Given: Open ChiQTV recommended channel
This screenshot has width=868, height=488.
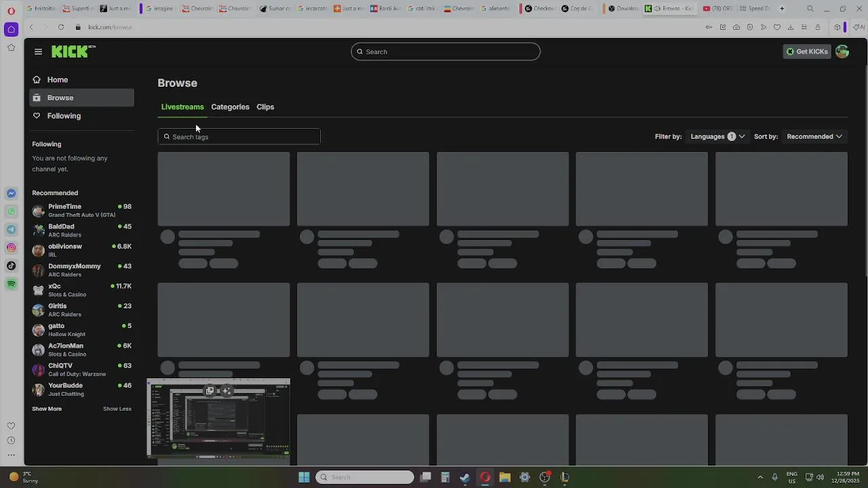Looking at the screenshot, I should click(x=81, y=369).
